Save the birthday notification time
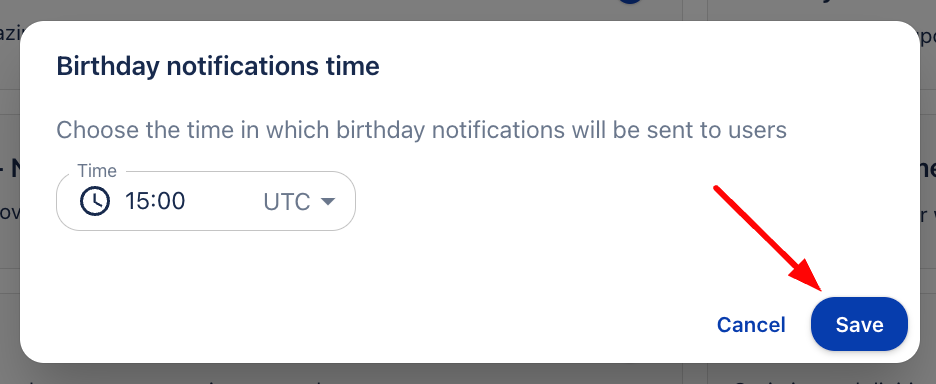This screenshot has width=936, height=384. tap(859, 324)
